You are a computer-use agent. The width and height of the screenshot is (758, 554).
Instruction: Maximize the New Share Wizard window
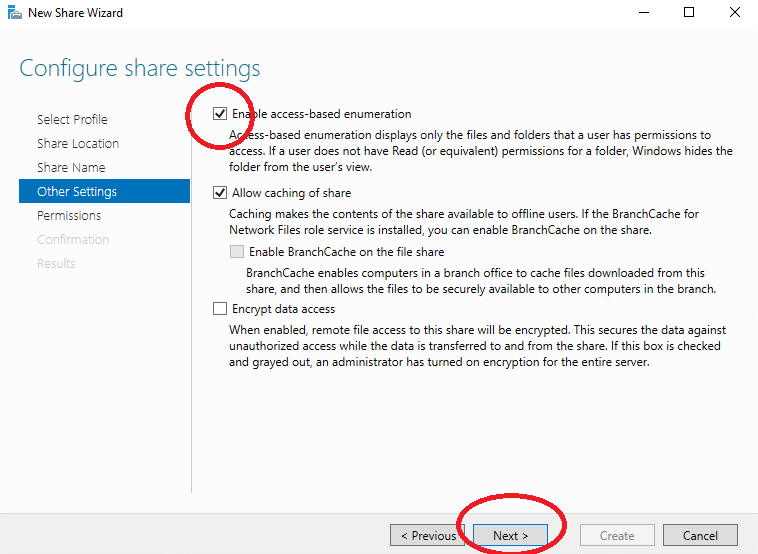689,13
